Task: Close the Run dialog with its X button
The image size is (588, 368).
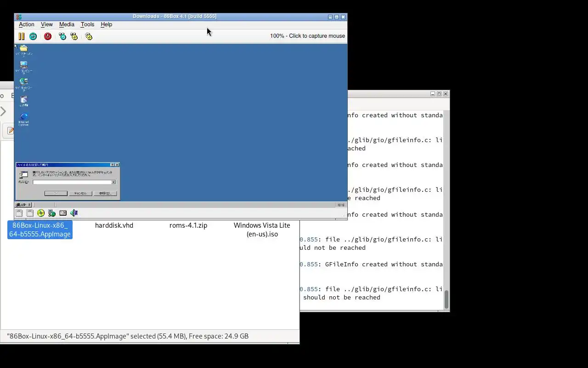Action: (x=117, y=165)
